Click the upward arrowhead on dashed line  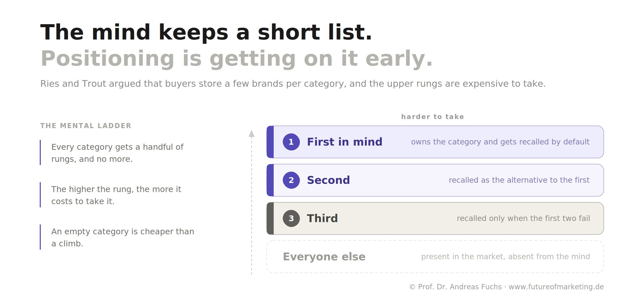pyautogui.click(x=252, y=134)
